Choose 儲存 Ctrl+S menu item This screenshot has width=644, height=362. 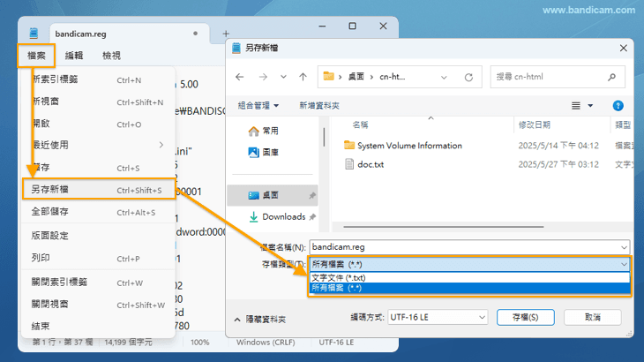[x=99, y=168]
